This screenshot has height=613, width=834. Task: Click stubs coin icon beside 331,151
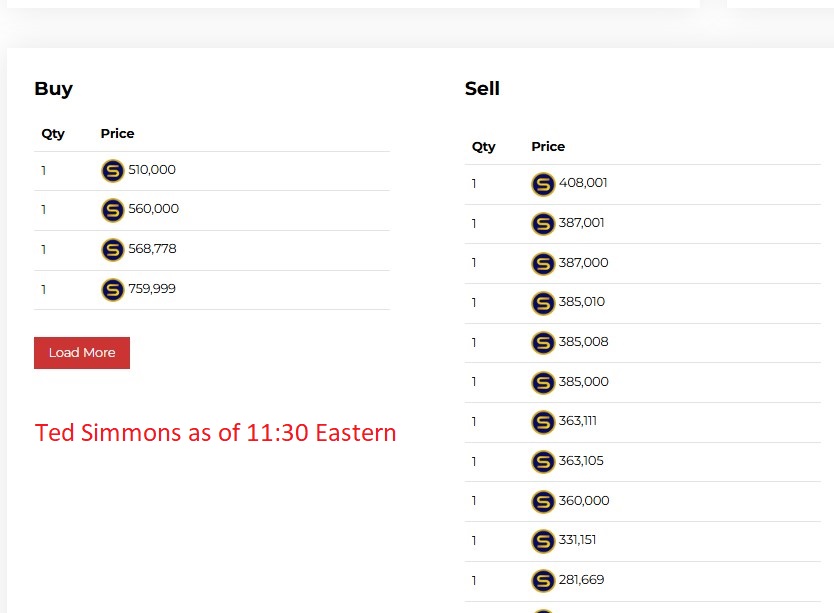pos(543,541)
